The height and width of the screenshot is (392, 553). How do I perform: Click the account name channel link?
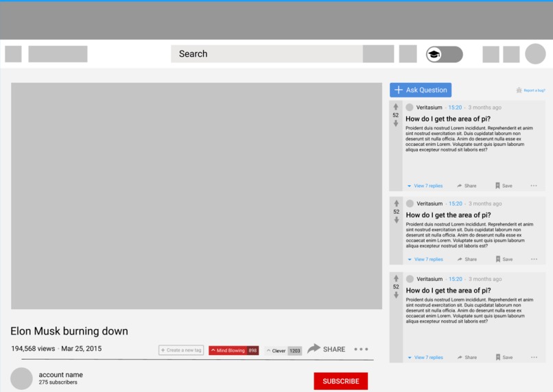[x=60, y=375]
